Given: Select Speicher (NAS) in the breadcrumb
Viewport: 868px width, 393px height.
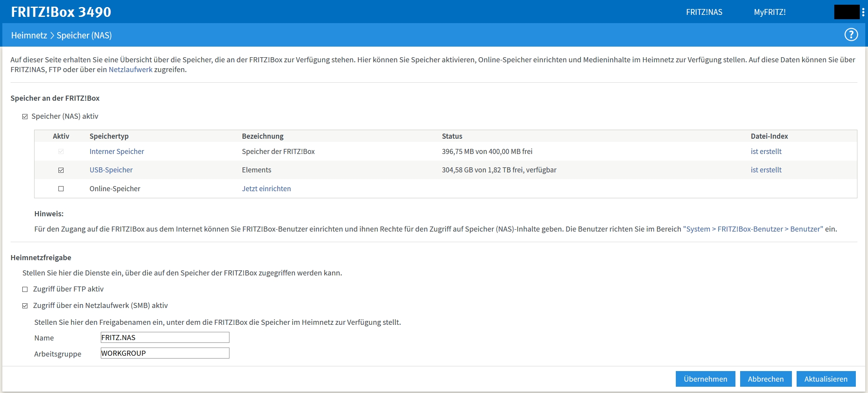Looking at the screenshot, I should (84, 35).
